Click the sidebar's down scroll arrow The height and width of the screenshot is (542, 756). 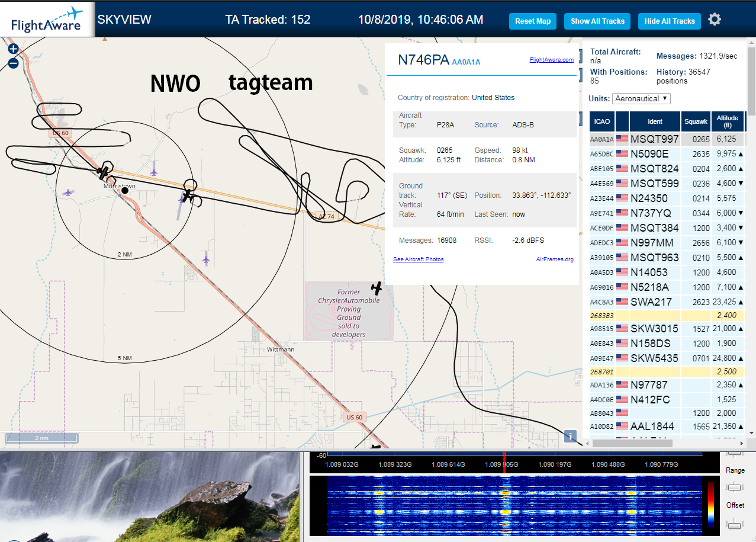(751, 434)
